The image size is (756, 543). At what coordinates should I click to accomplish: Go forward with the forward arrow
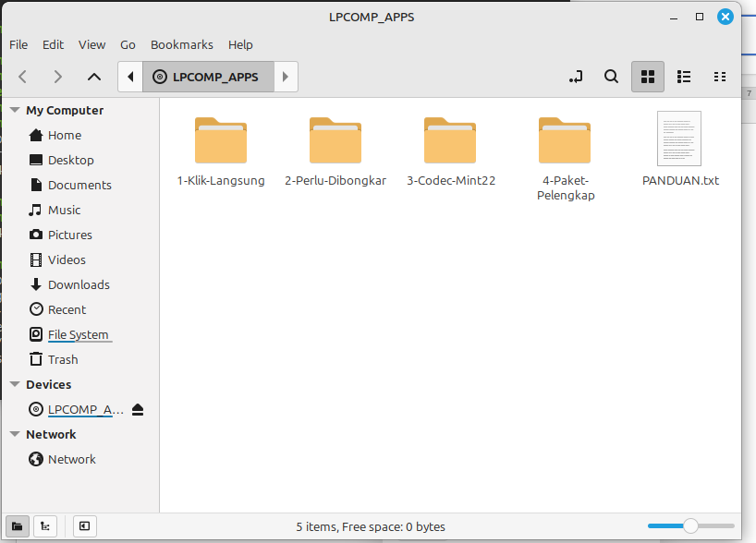click(58, 77)
